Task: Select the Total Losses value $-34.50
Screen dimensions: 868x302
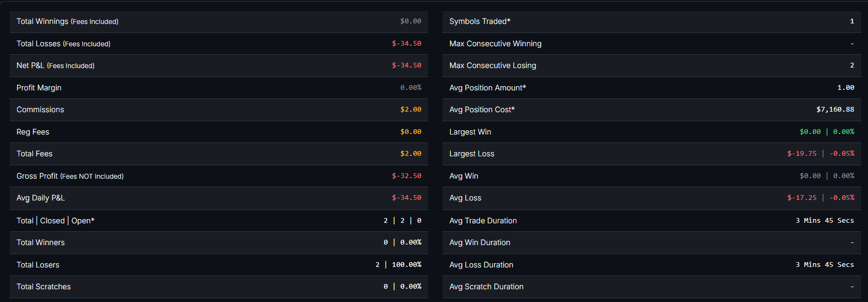Action: click(406, 44)
